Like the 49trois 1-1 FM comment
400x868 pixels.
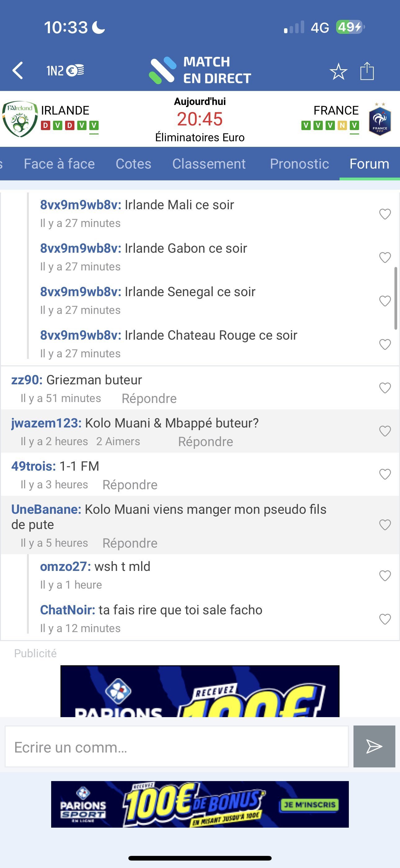click(x=385, y=474)
